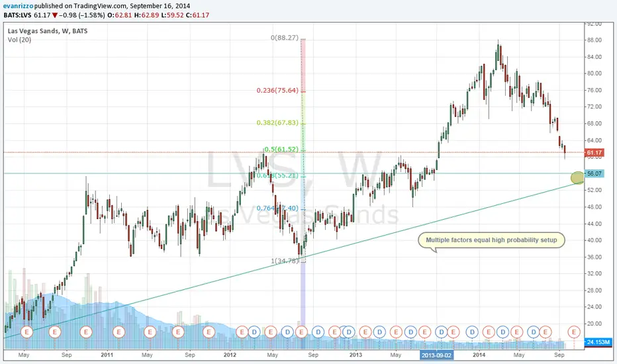617x364 pixels.
Task: Click the 24.00 price axis label
Action: (x=594, y=307)
